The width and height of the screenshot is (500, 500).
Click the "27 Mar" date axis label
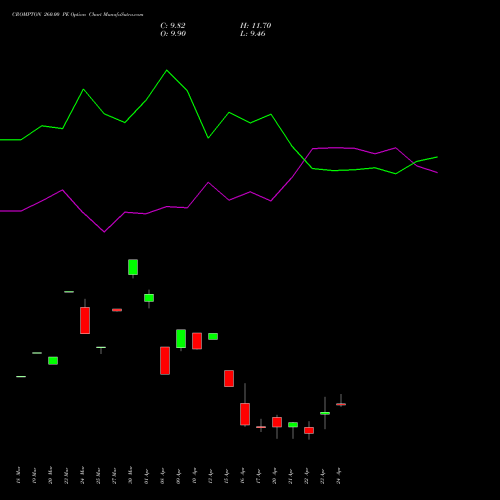click(x=114, y=475)
